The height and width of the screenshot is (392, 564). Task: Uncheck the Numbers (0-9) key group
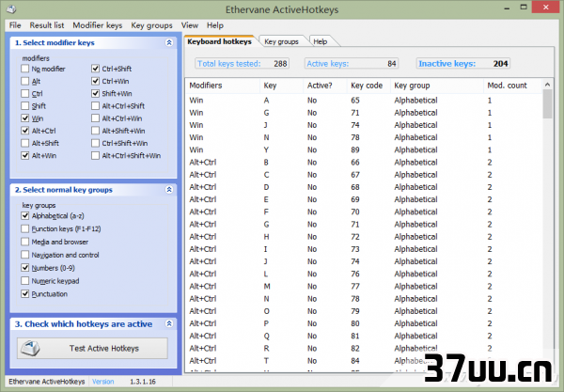[24, 268]
